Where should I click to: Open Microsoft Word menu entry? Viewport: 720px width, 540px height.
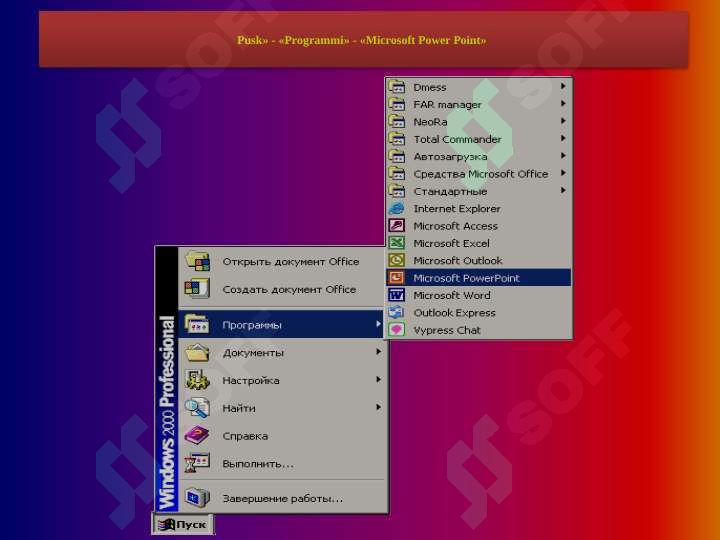coord(478,295)
